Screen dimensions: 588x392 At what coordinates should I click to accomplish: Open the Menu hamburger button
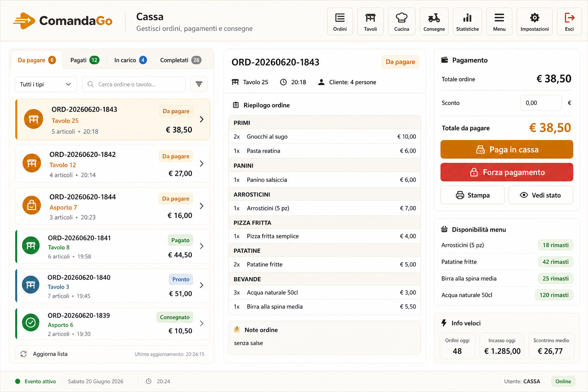tap(499, 21)
